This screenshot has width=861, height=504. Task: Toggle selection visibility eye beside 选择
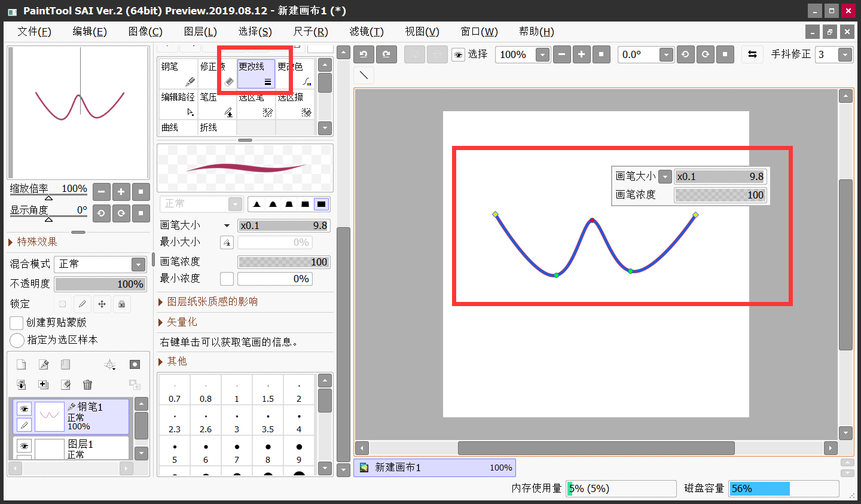point(458,55)
